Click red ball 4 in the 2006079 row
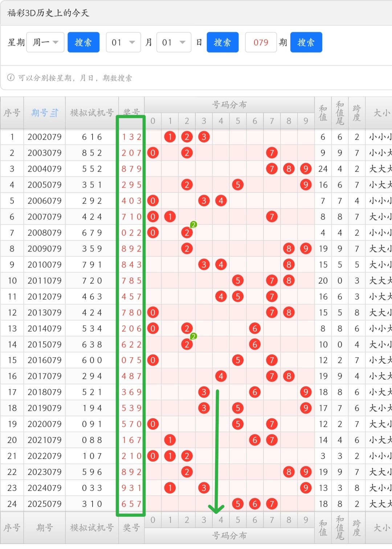Viewport: 392px width, 549px height. tap(221, 201)
